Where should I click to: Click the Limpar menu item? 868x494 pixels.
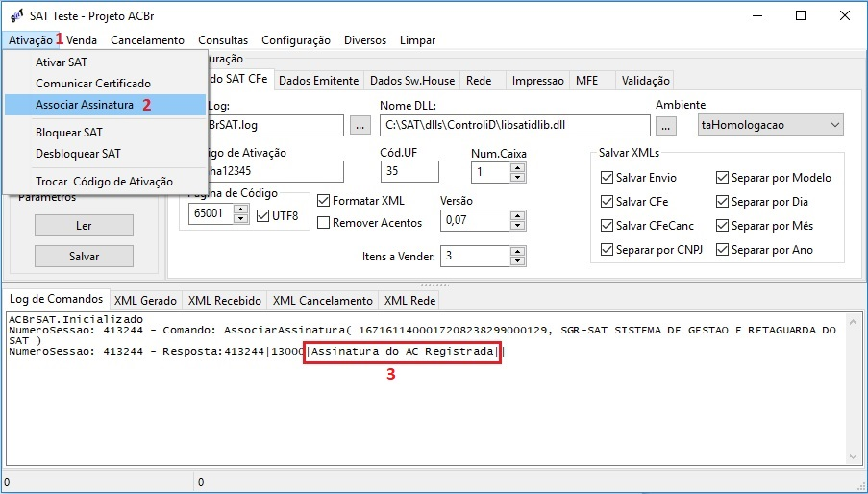pos(417,40)
